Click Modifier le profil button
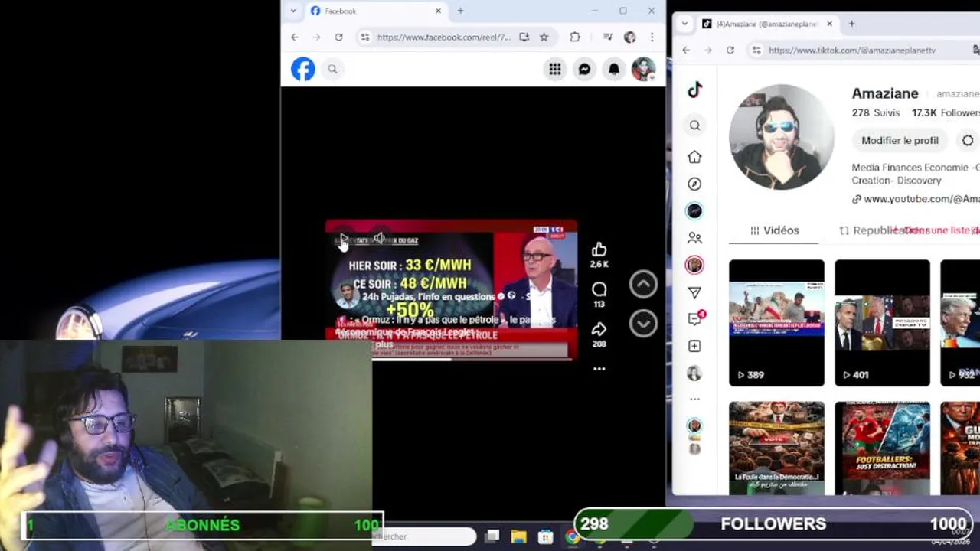980x551 pixels. (900, 141)
